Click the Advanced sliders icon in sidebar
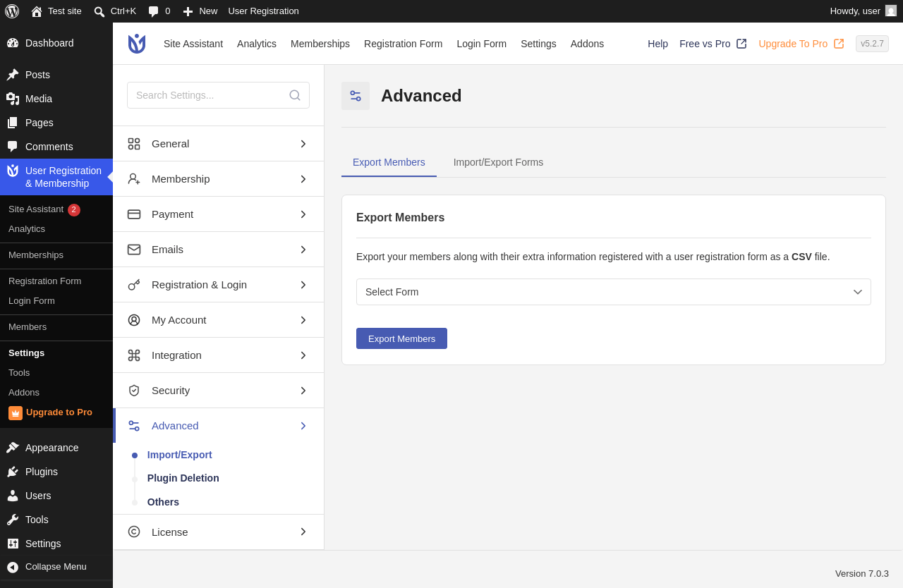The height and width of the screenshot is (588, 903). [134, 426]
